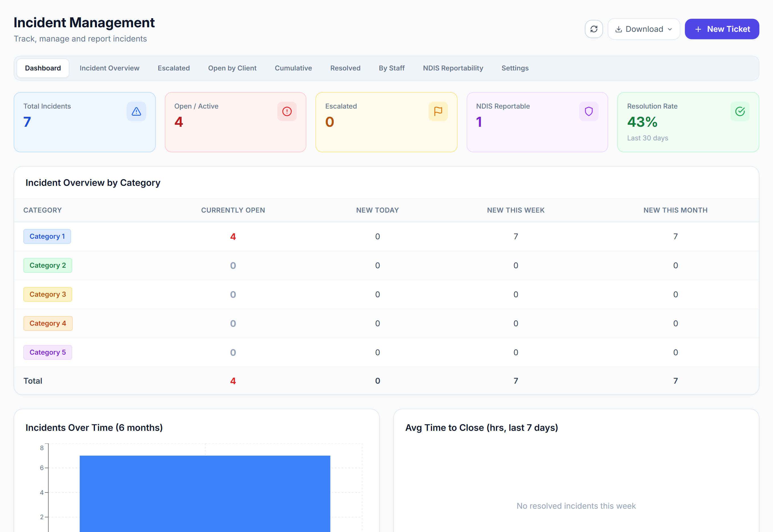Click the 'Track, manage and report incidents' subtitle
The height and width of the screenshot is (532, 773).
tap(80, 39)
